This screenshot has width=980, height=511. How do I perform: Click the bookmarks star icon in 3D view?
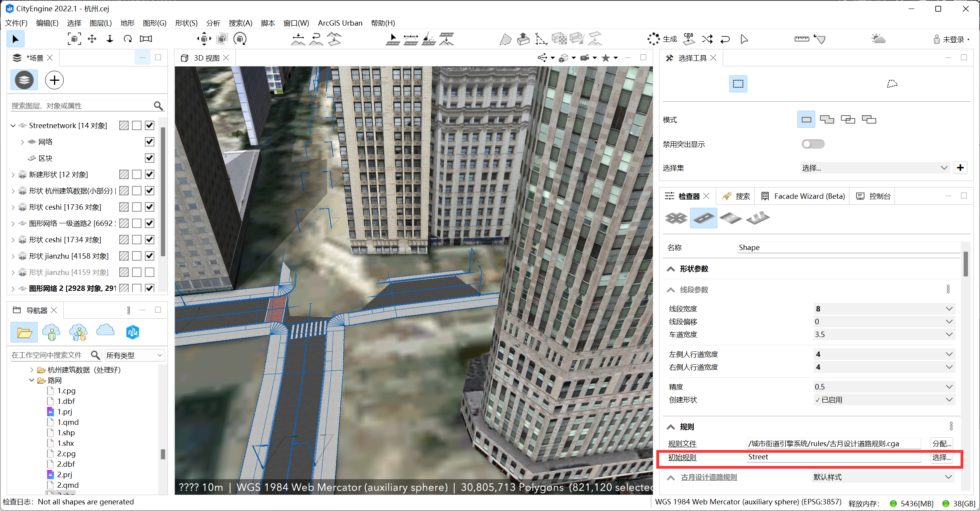point(605,58)
